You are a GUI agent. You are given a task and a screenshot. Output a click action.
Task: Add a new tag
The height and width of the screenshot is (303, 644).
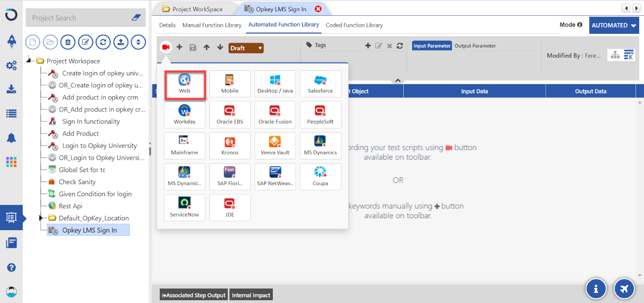click(x=368, y=46)
